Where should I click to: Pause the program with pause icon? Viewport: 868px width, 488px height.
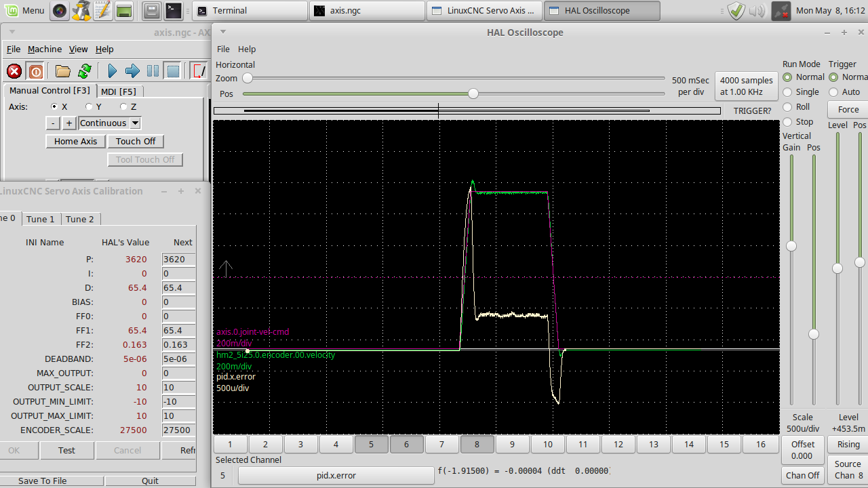[x=153, y=71]
